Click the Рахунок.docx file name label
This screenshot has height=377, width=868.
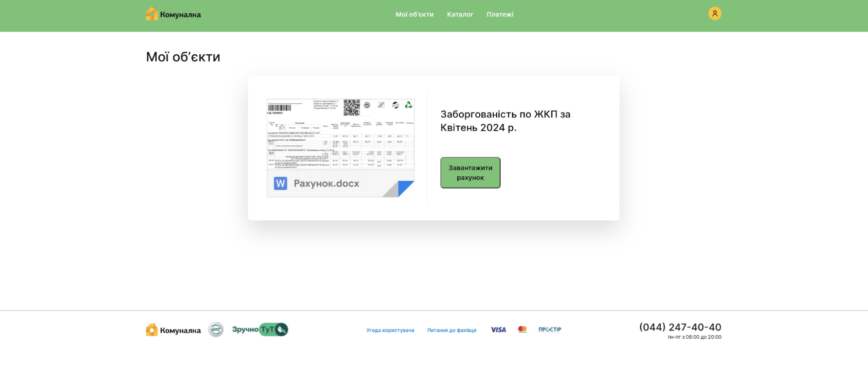tap(326, 184)
